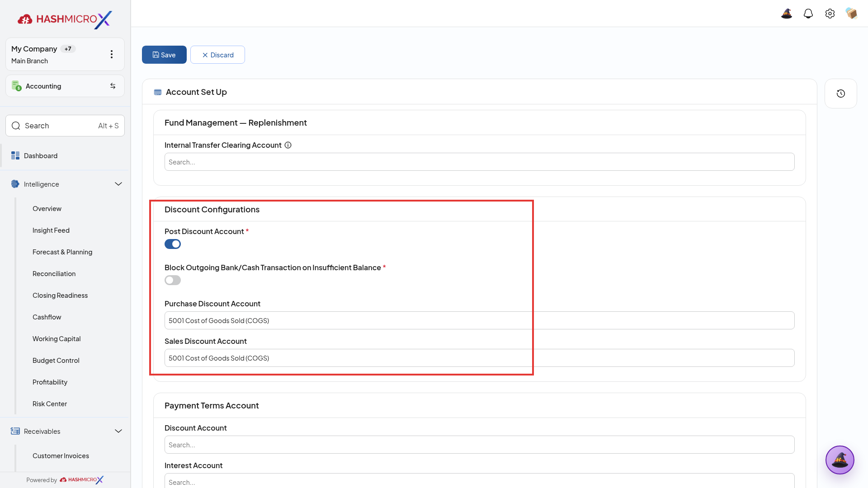868x488 pixels.
Task: Open the Accounting module selector
Action: (x=65, y=86)
